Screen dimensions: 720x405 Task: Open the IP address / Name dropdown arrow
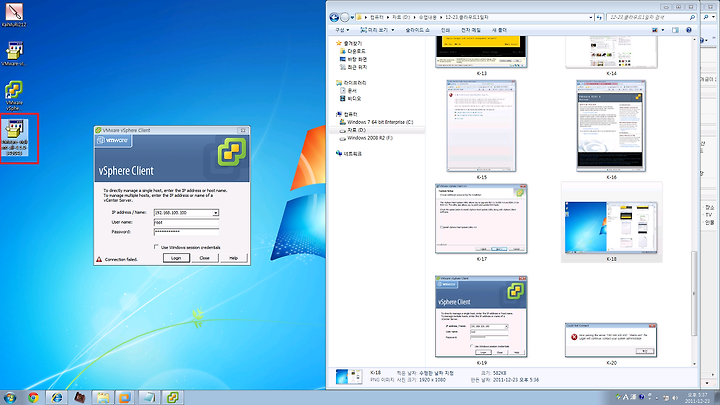(x=215, y=213)
